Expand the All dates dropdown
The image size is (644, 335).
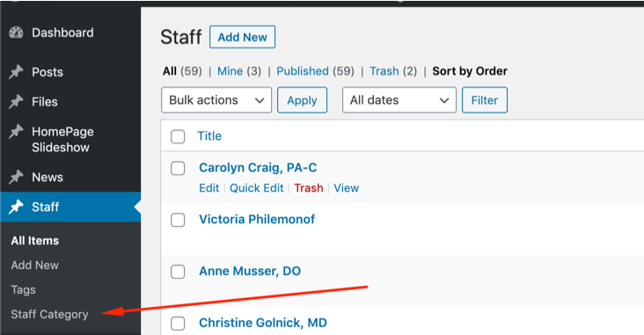pyautogui.click(x=399, y=99)
